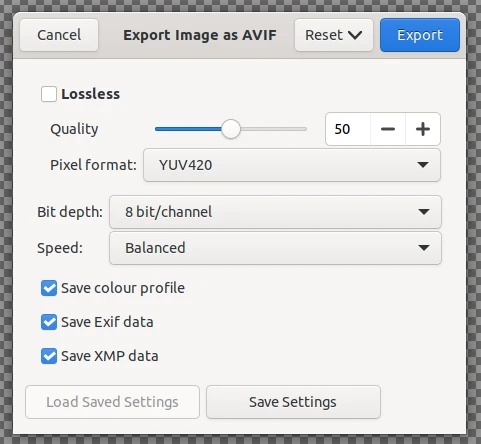
Task: Click the Save Settings button
Action: [x=293, y=402]
